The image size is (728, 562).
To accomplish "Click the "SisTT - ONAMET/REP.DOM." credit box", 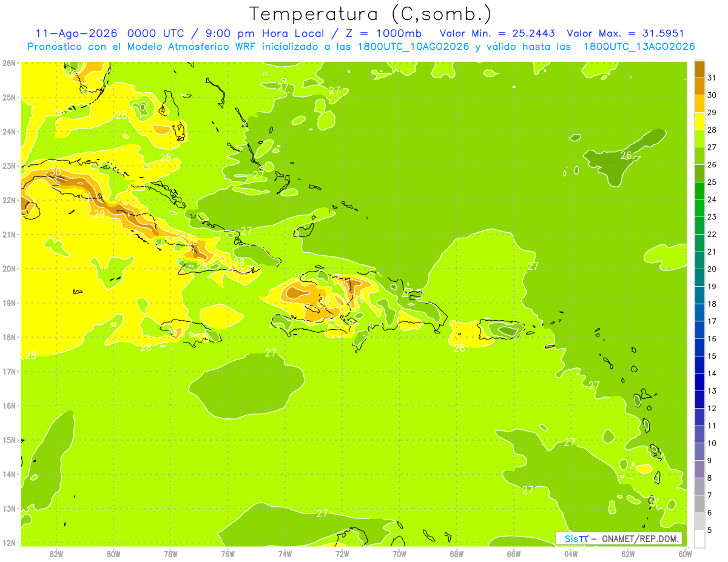I will coord(619,538).
